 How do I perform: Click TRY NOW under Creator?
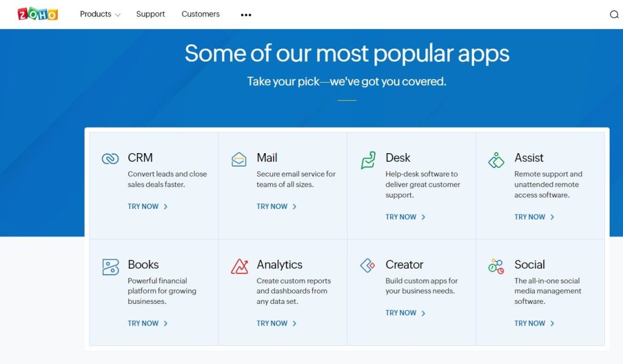401,312
